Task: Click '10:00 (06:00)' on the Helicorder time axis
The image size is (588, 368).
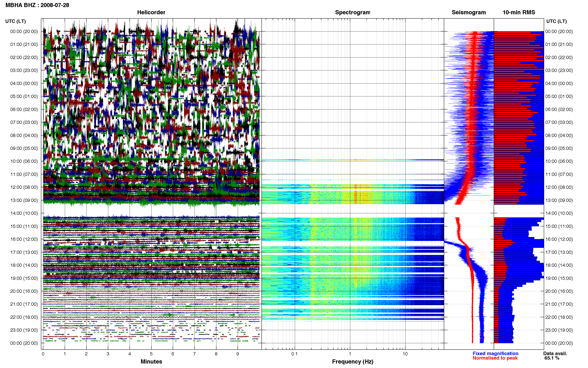Action: click(24, 161)
